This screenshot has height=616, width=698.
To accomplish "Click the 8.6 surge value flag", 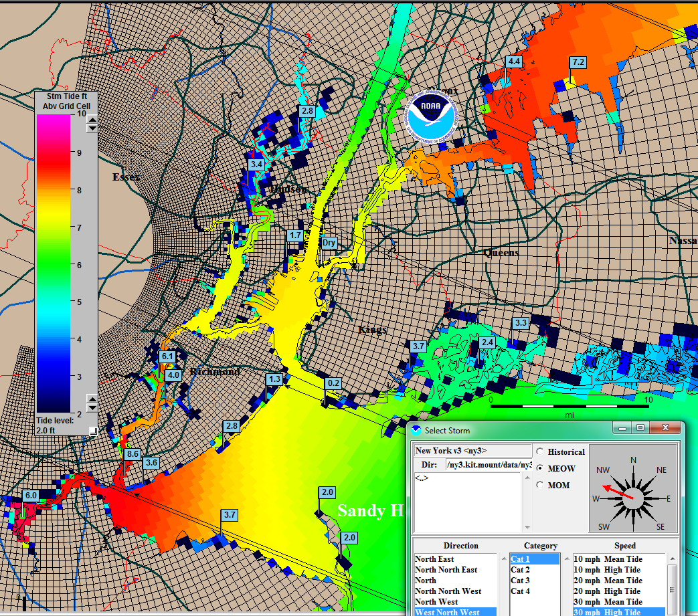I will 133,453.
